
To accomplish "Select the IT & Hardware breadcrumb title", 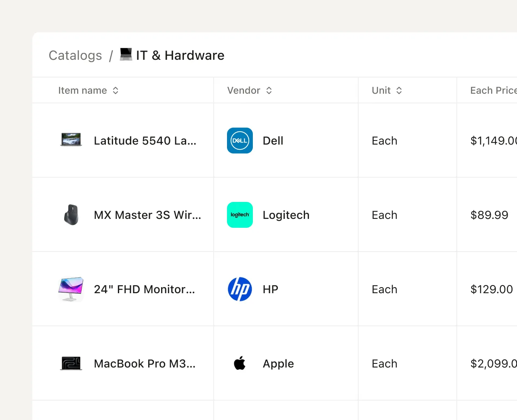I will (x=180, y=55).
